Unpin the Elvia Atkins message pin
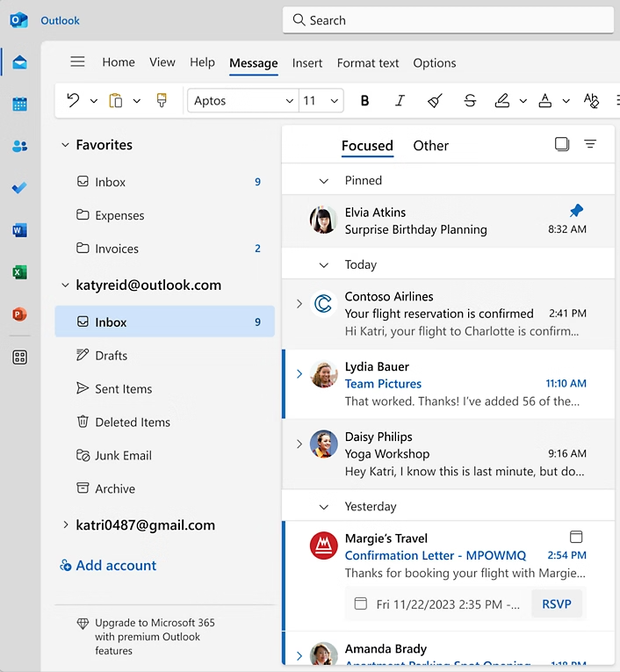 click(x=576, y=211)
